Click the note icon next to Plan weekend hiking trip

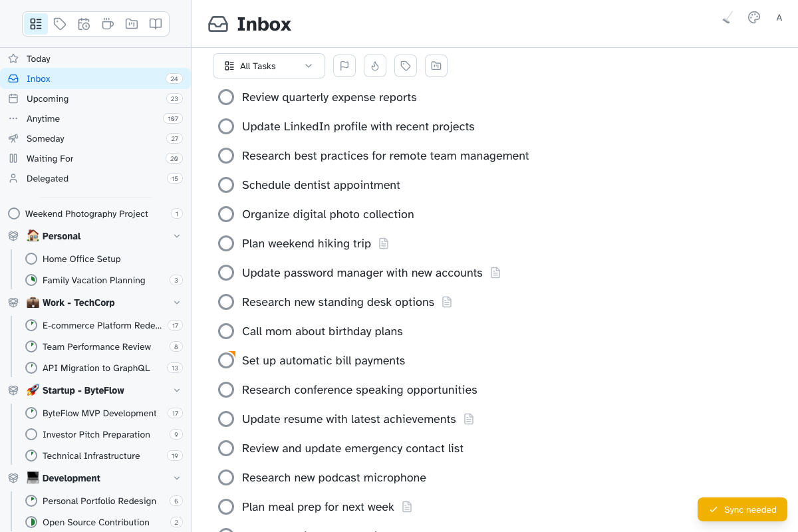click(384, 243)
